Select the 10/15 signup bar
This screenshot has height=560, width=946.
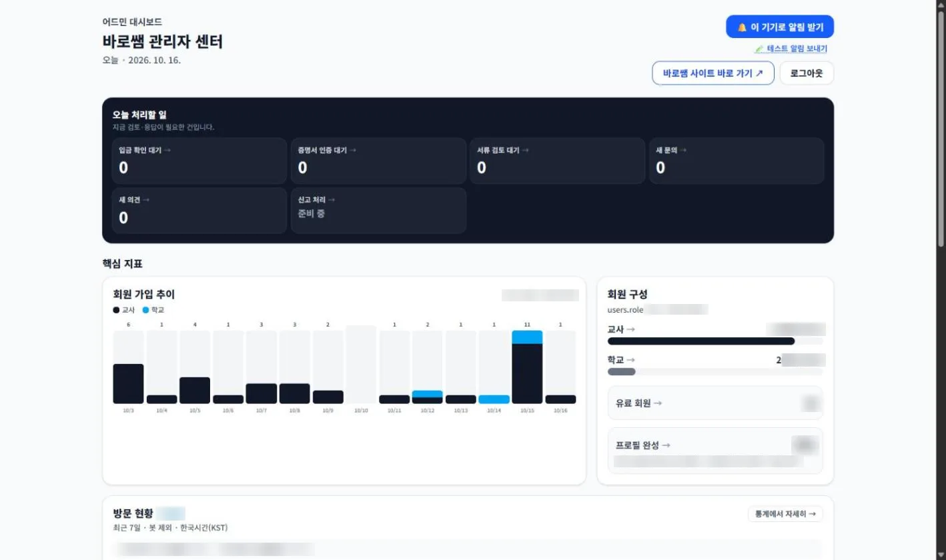[527, 367]
